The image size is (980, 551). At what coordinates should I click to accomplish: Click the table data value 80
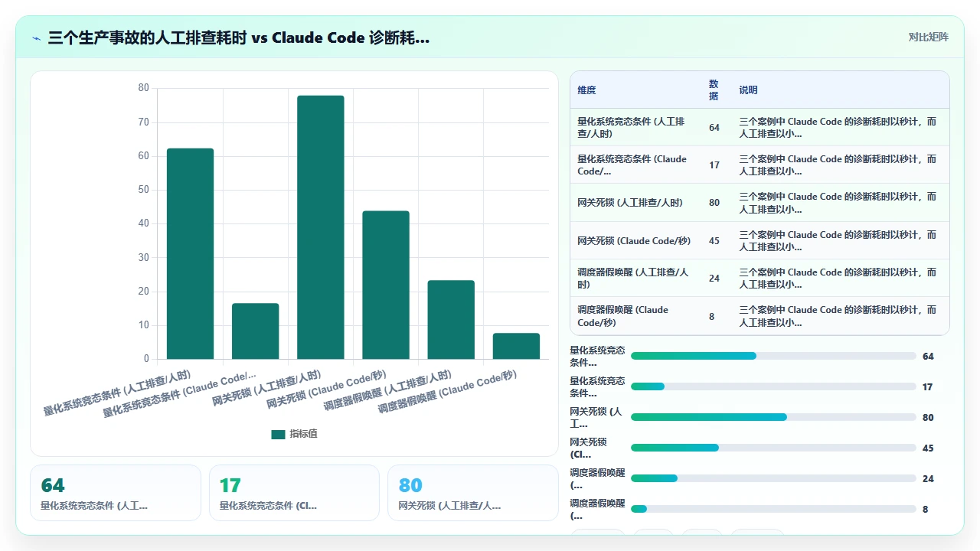[714, 203]
